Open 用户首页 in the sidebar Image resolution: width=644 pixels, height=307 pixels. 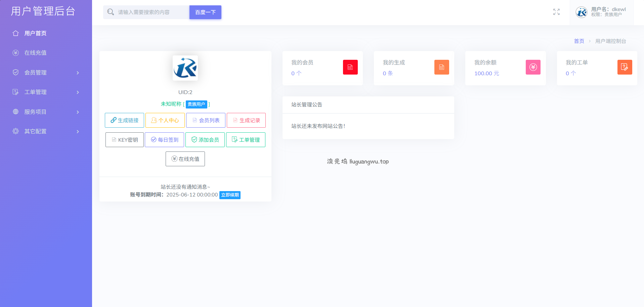tap(35, 33)
